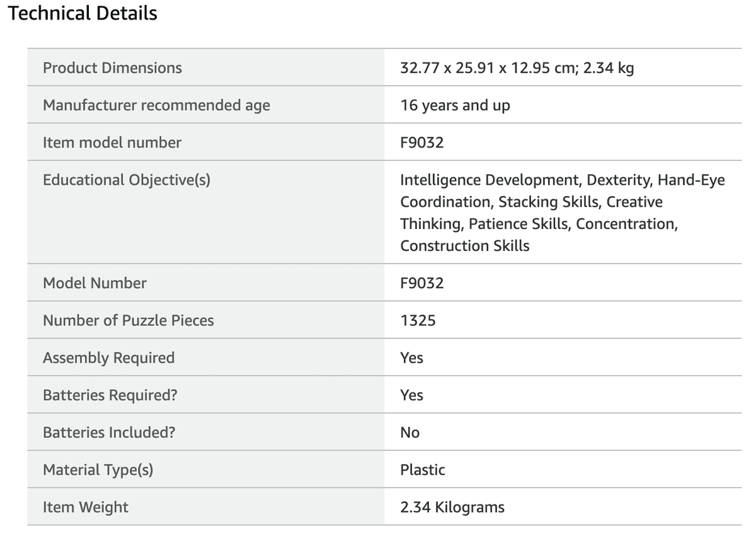756x536 pixels.
Task: Click the F9032 item model number value
Action: pos(421,143)
